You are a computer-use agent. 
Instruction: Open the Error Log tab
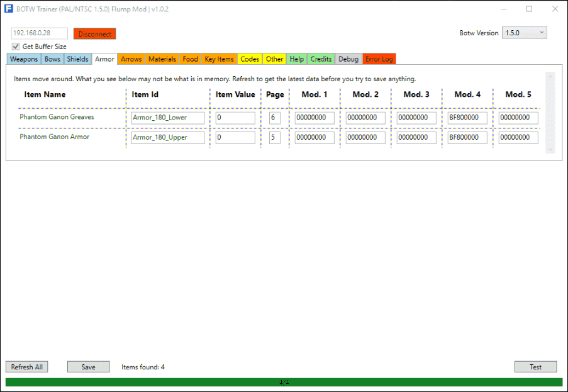point(379,59)
